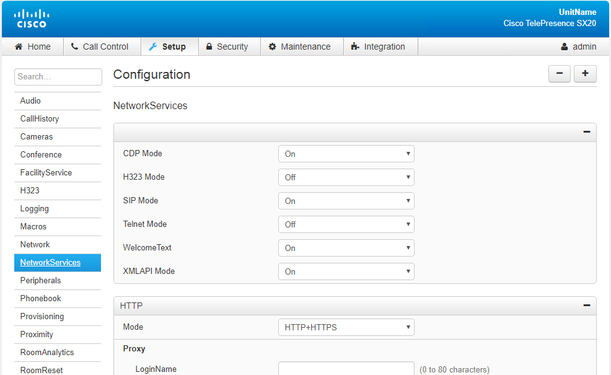Viewport: 611px width, 375px height.
Task: Select Peripherals in the sidebar
Action: 58,281
